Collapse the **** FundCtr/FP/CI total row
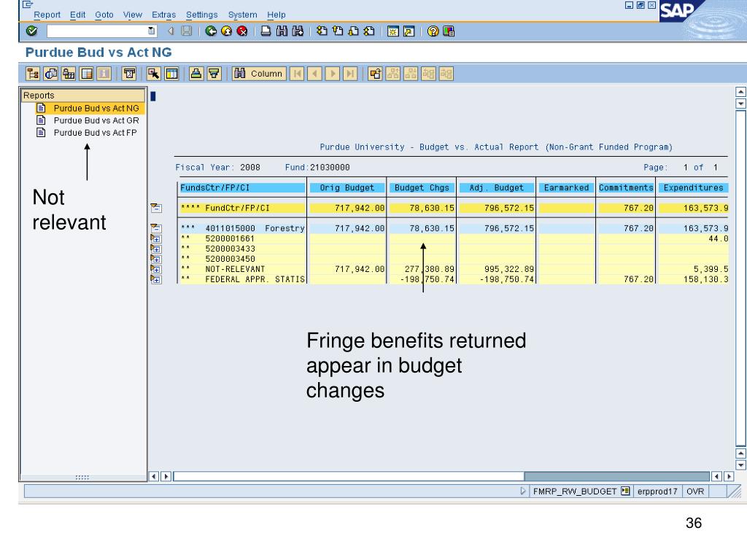The height and width of the screenshot is (560, 747). [x=156, y=208]
